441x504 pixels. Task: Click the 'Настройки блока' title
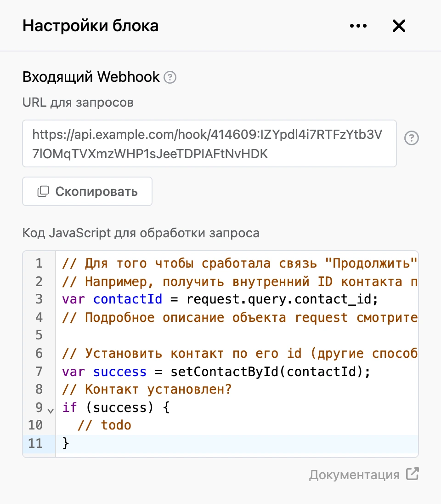[90, 26]
